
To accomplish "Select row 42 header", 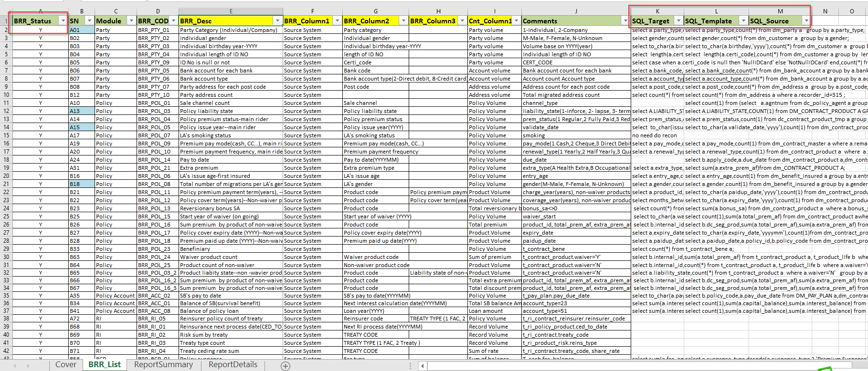I will pyautogui.click(x=6, y=351).
